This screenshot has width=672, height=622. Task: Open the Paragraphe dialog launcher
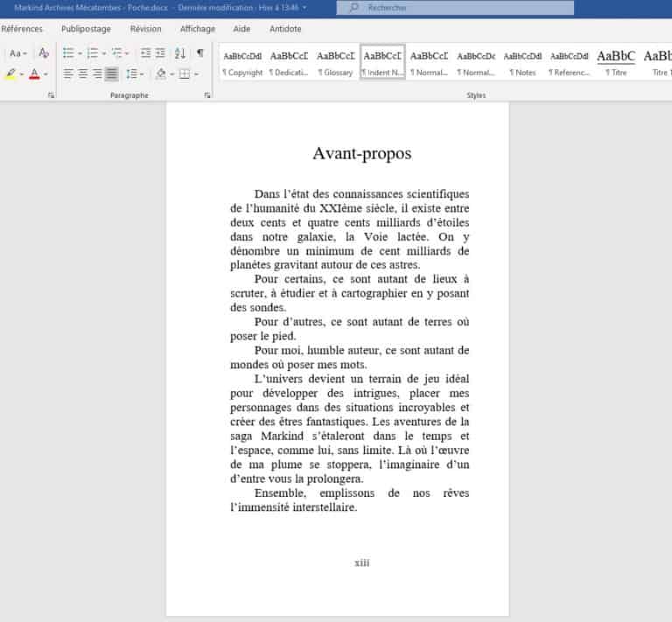207,94
